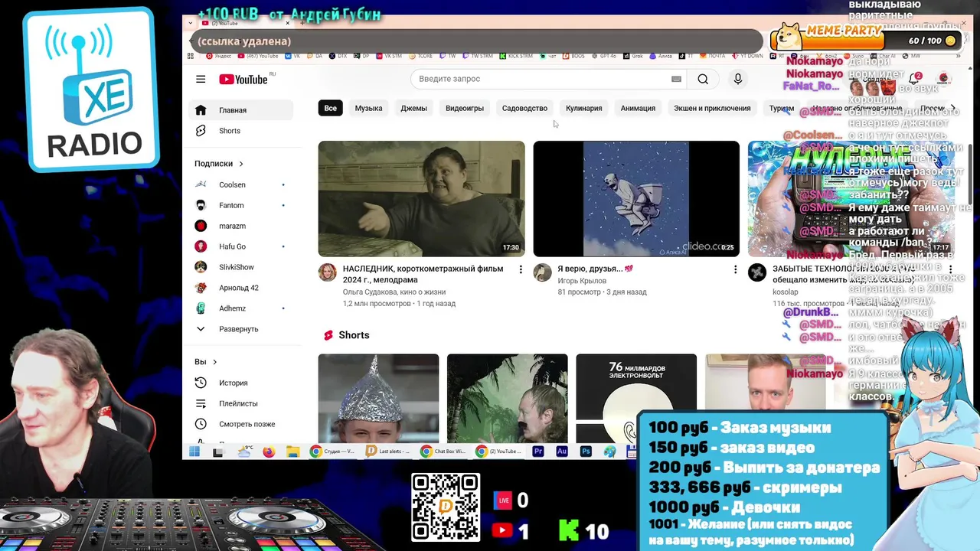Open the Fantom channel subscription
Screen dimensions: 980x551
click(x=240, y=205)
